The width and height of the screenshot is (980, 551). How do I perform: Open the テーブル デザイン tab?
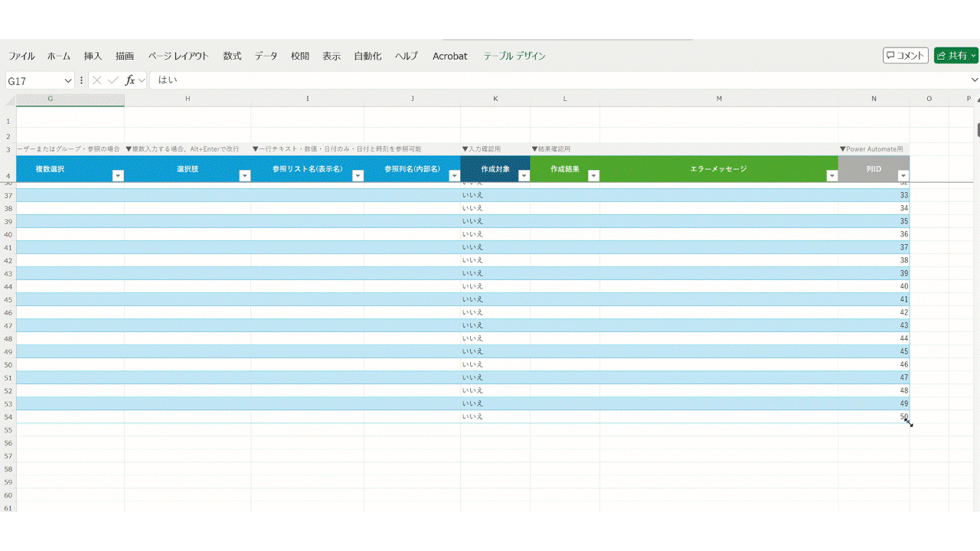514,56
